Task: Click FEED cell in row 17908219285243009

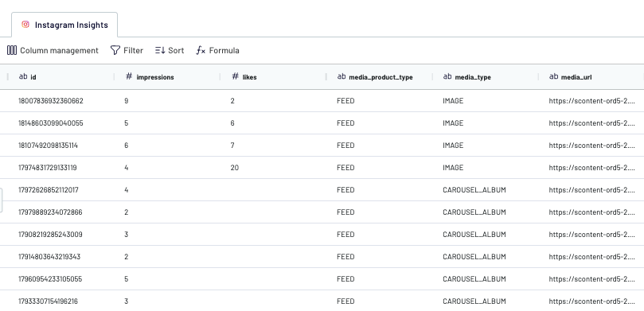Action: click(345, 235)
